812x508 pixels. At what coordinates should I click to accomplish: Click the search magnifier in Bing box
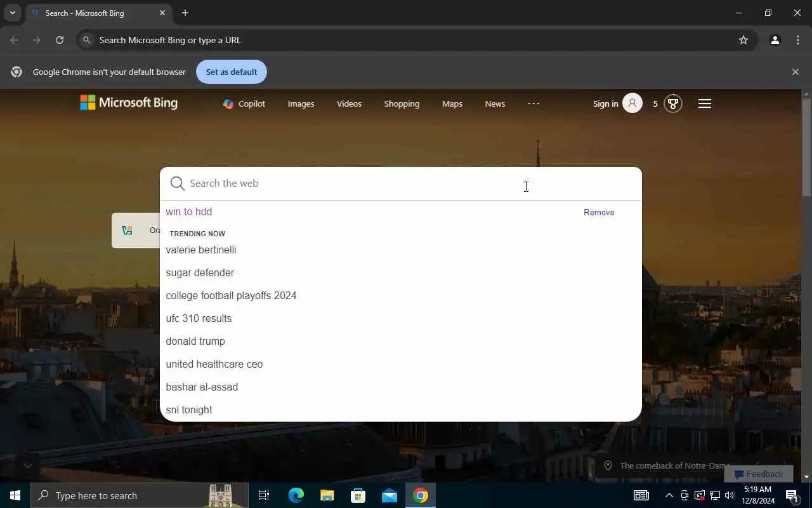(x=178, y=184)
